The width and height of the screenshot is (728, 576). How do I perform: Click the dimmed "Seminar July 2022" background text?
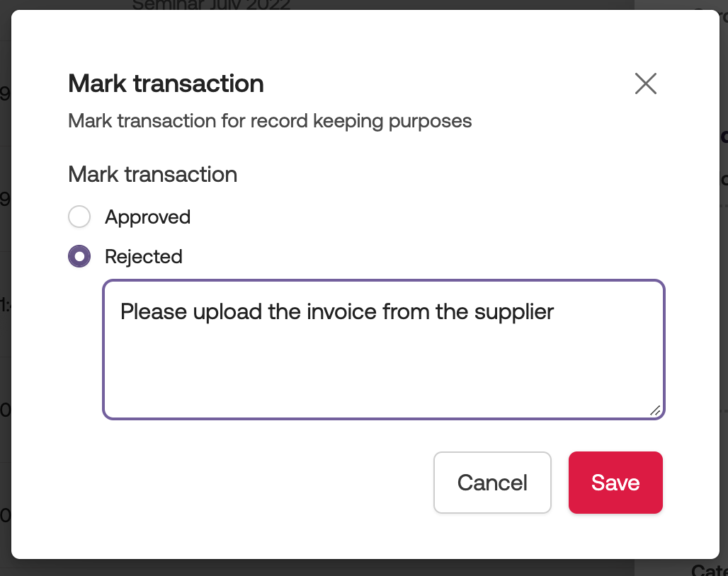pyautogui.click(x=211, y=5)
